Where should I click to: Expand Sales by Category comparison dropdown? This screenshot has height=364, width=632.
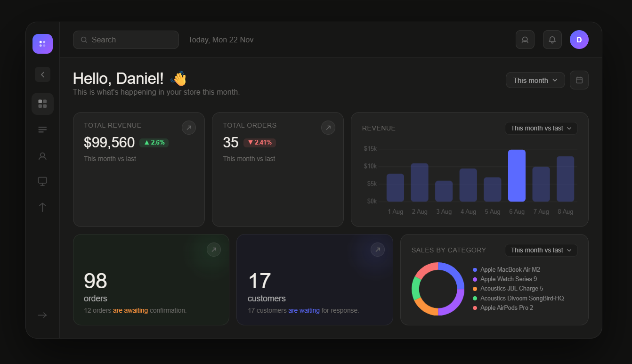click(x=541, y=251)
